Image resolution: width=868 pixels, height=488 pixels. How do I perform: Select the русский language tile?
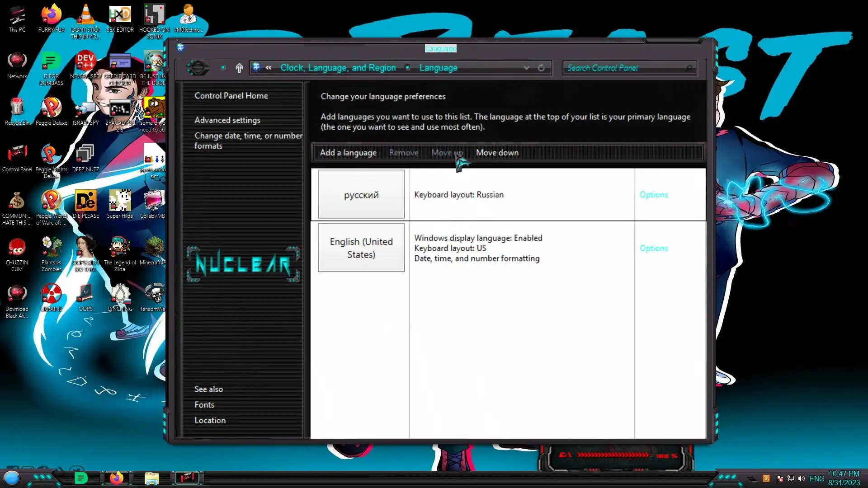[361, 195]
